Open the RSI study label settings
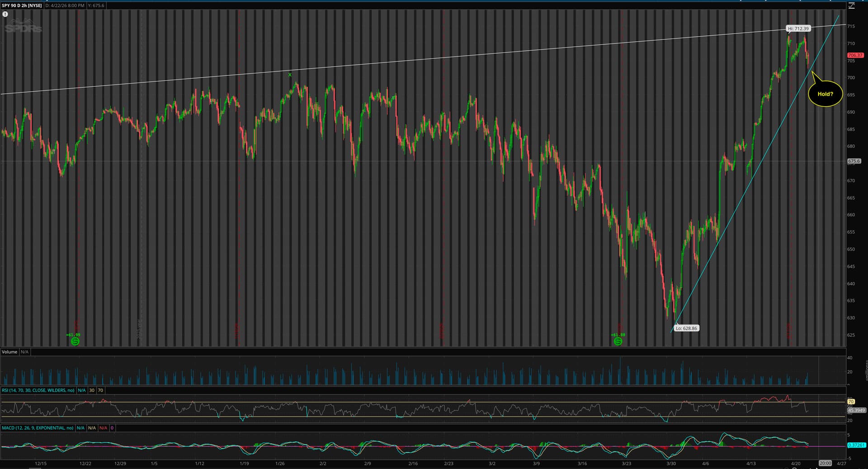The height and width of the screenshot is (469, 868). (x=38, y=390)
